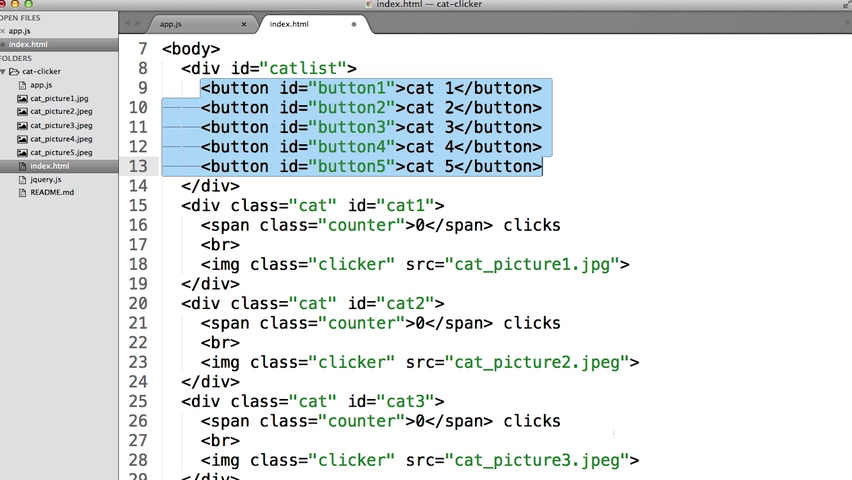Close the app.js tab

click(x=244, y=24)
